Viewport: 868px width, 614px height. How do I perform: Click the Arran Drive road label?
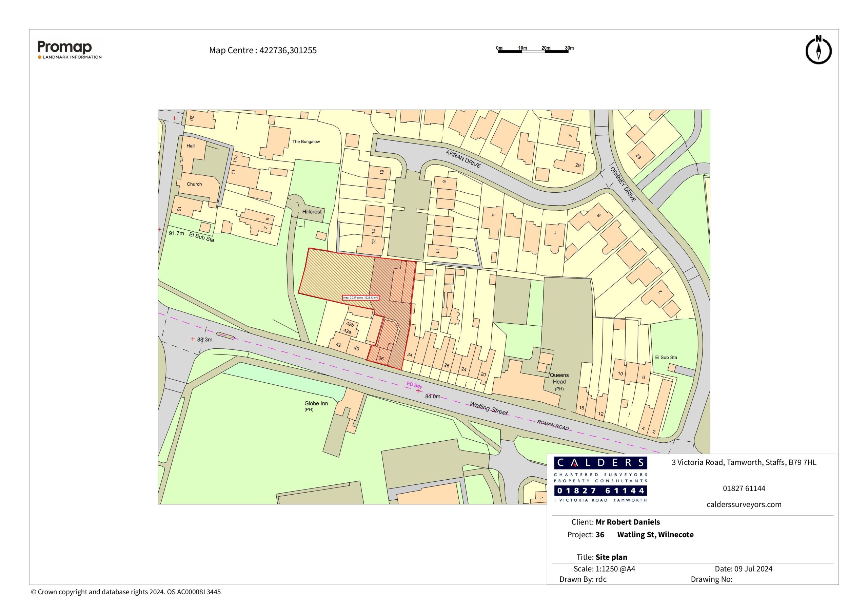463,159
